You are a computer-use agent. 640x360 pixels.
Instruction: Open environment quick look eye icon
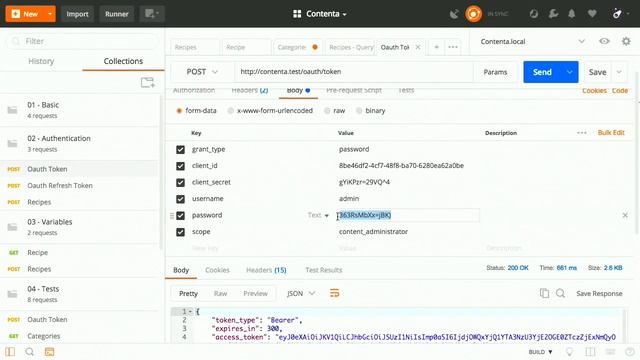coord(604,41)
